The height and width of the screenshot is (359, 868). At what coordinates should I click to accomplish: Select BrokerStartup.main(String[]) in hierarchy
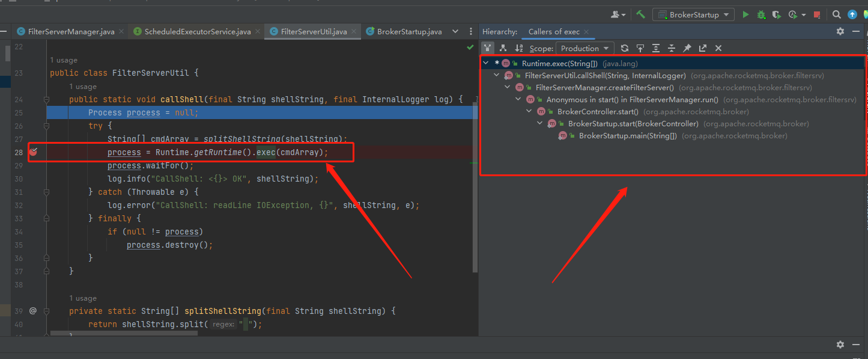tap(628, 135)
